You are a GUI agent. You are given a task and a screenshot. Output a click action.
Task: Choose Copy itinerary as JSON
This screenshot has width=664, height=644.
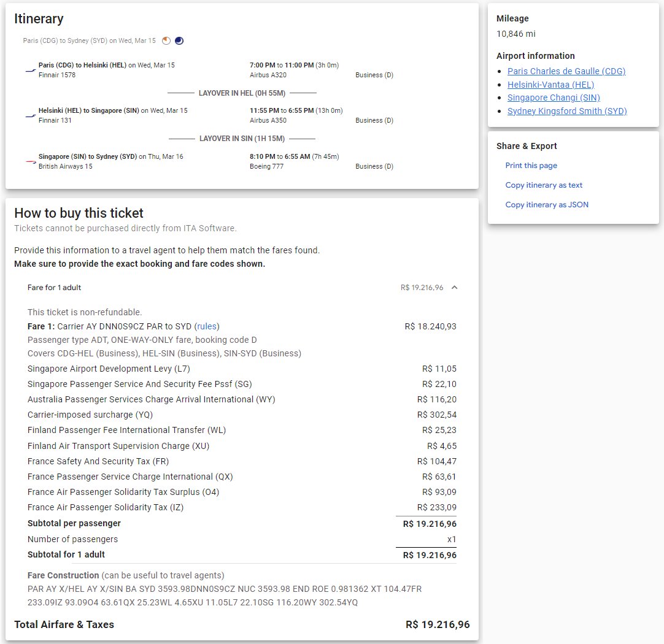pos(546,205)
